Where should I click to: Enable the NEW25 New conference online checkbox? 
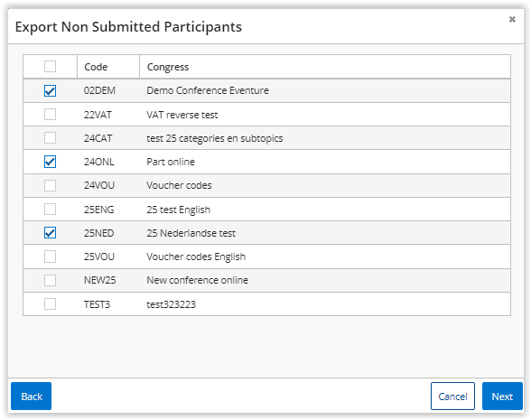coord(51,280)
